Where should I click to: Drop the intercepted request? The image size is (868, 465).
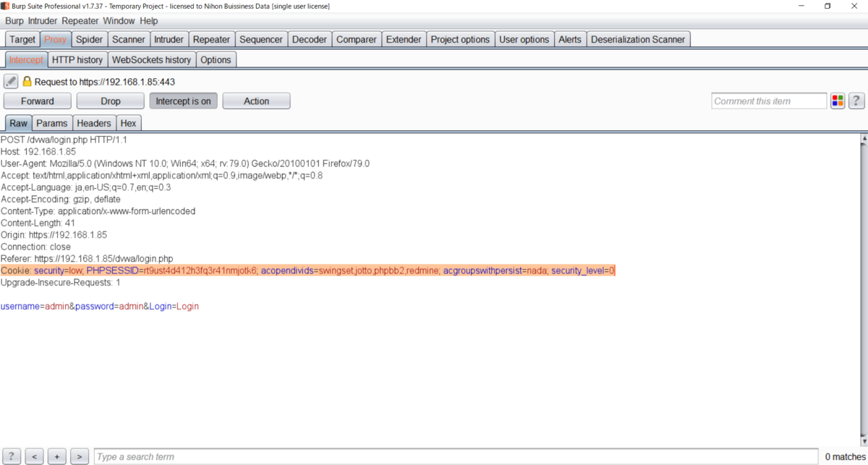point(111,101)
